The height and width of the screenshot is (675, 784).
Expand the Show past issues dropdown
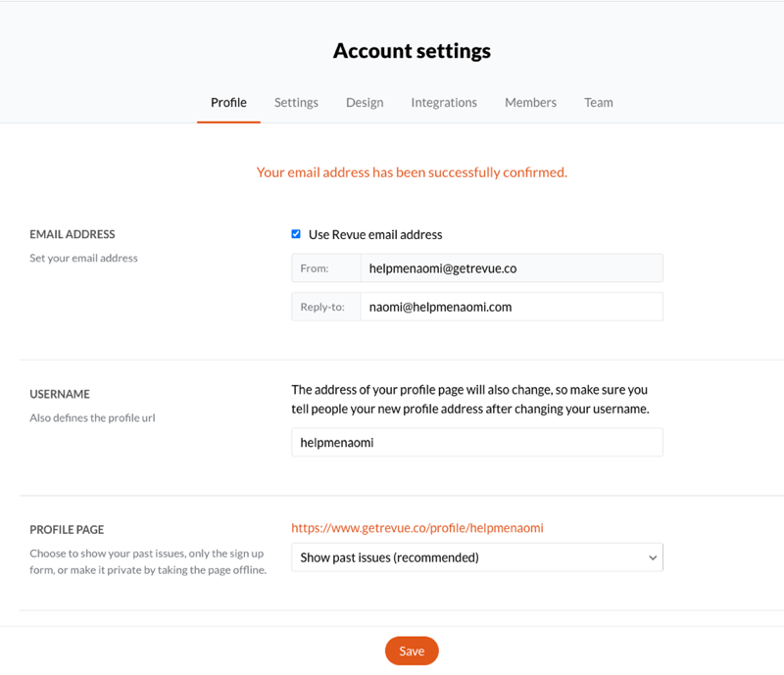pos(477,557)
